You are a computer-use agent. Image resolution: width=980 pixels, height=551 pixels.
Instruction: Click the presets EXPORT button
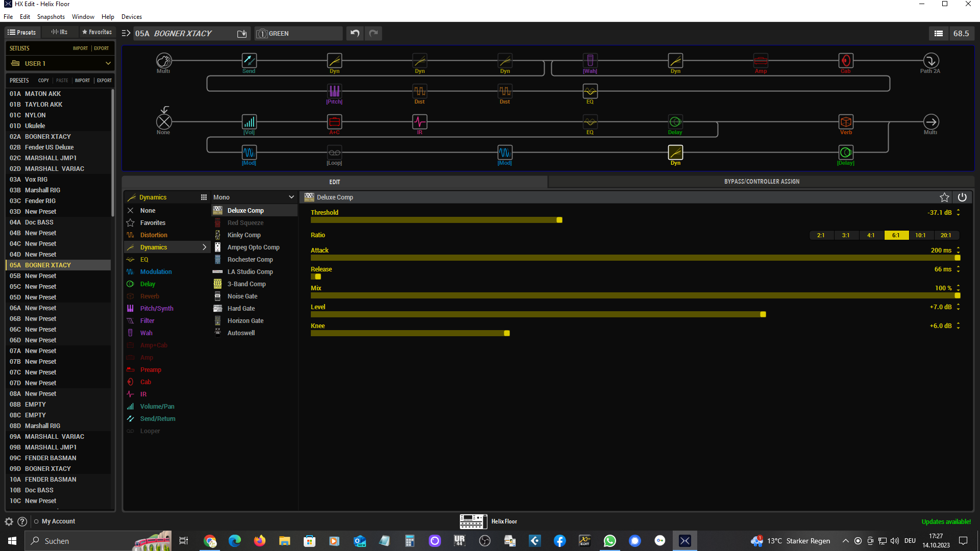104,81
